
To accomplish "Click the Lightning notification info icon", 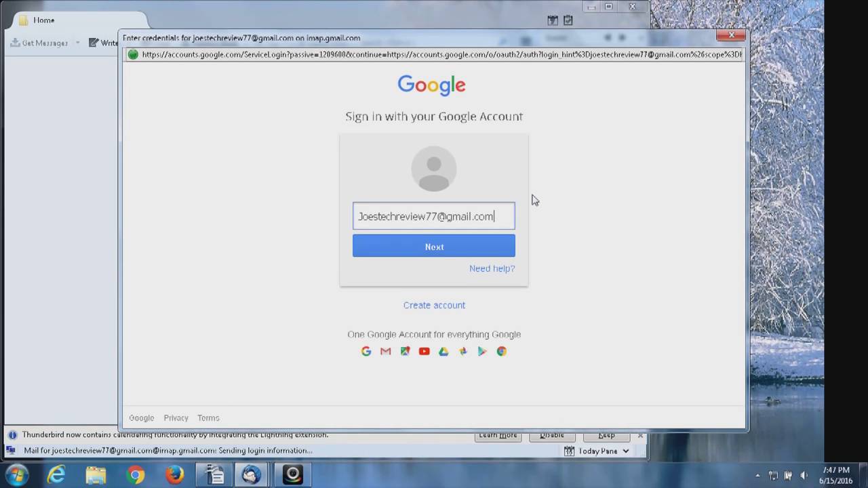I will point(12,435).
